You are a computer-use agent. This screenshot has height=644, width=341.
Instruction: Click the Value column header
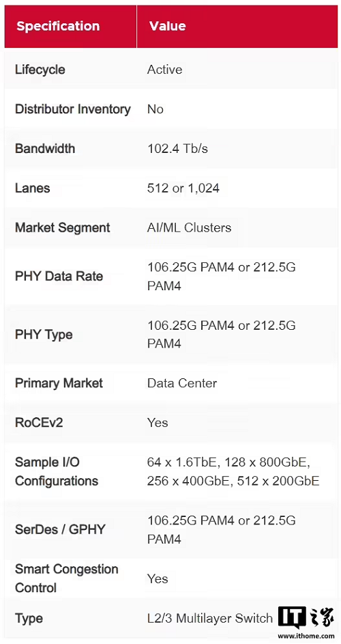click(167, 26)
